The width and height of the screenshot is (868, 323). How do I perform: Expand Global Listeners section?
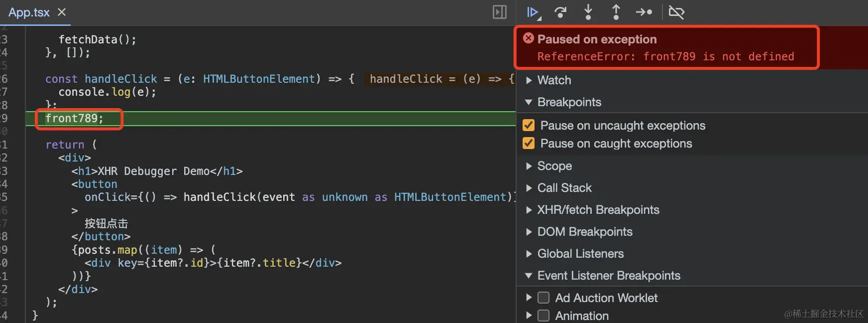(x=529, y=254)
